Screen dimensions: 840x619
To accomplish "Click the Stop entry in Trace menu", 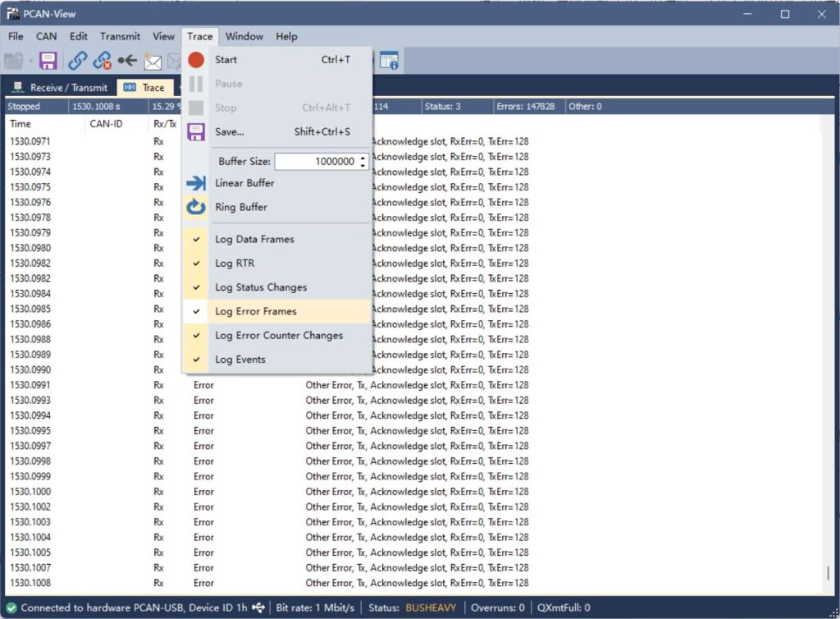I will (277, 108).
